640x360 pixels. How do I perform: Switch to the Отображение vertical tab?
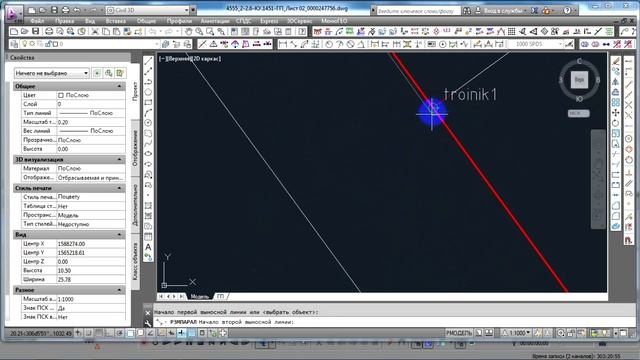[135, 148]
